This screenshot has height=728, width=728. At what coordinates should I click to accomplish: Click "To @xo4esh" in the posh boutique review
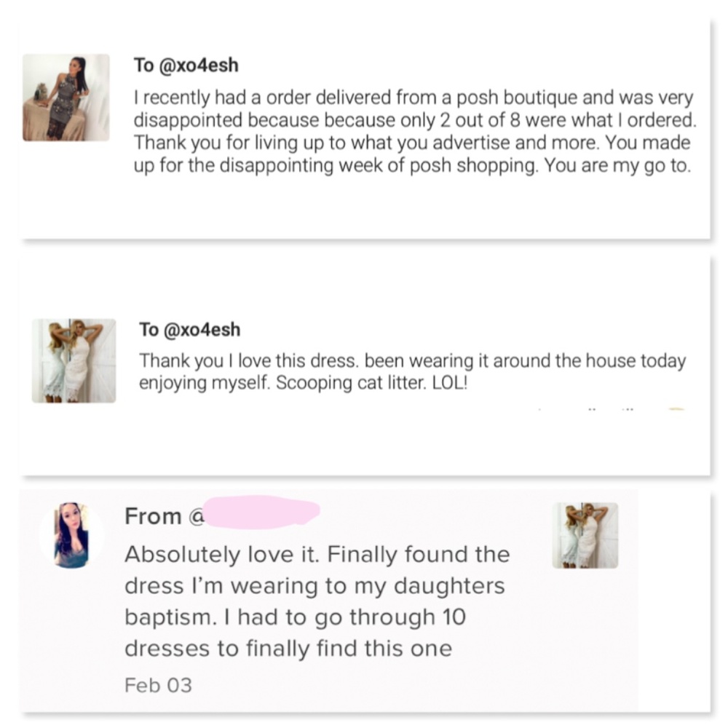point(186,65)
